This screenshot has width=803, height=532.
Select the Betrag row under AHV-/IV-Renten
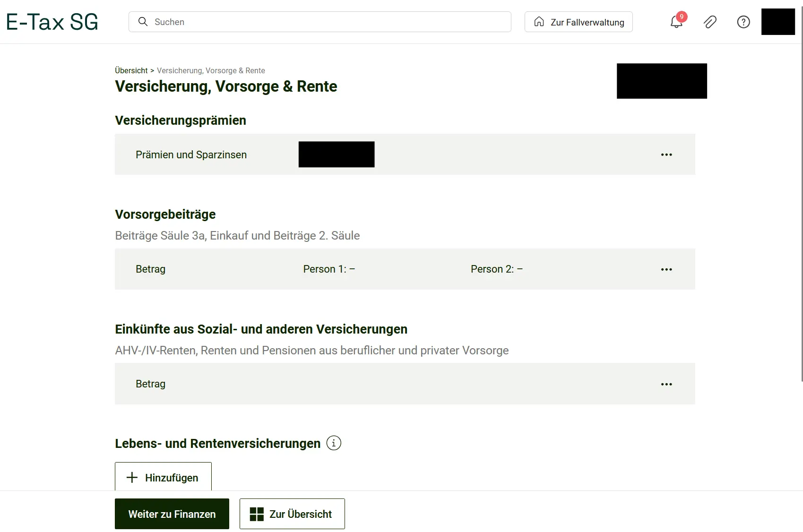tap(150, 384)
